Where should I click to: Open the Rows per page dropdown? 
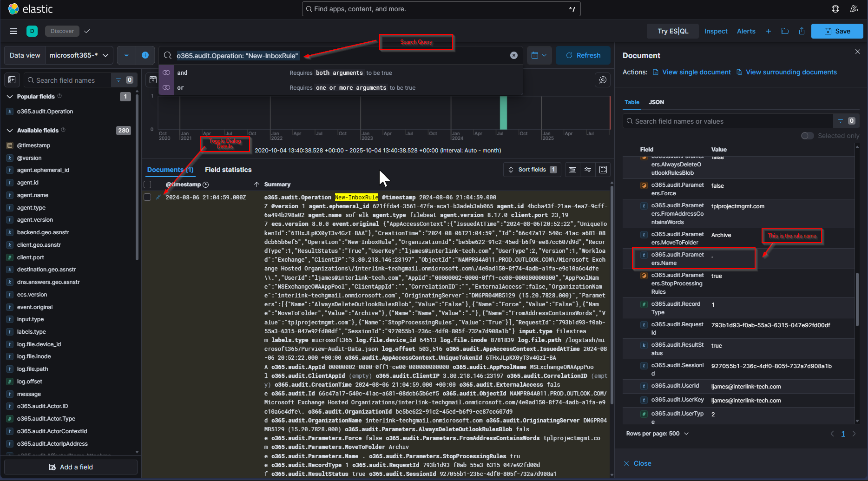coord(657,434)
